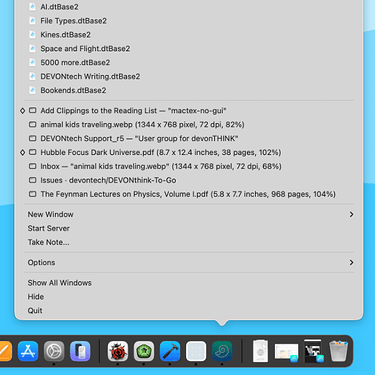Switch to the Add Clippings to the Reading List window

189,111
